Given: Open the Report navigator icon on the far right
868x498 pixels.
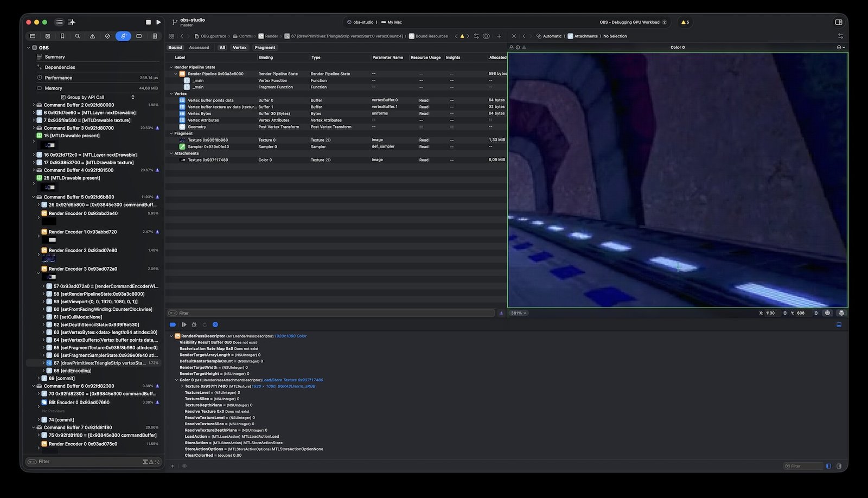Looking at the screenshot, I should (156, 36).
